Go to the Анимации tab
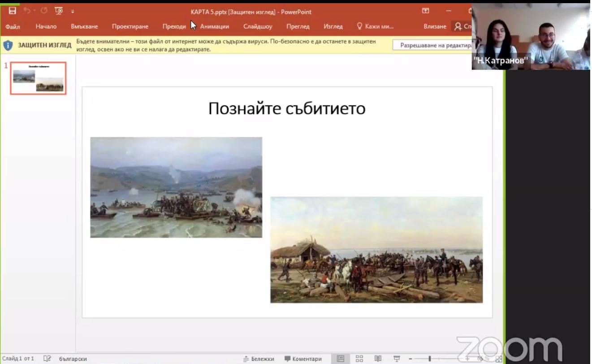 coord(215,26)
